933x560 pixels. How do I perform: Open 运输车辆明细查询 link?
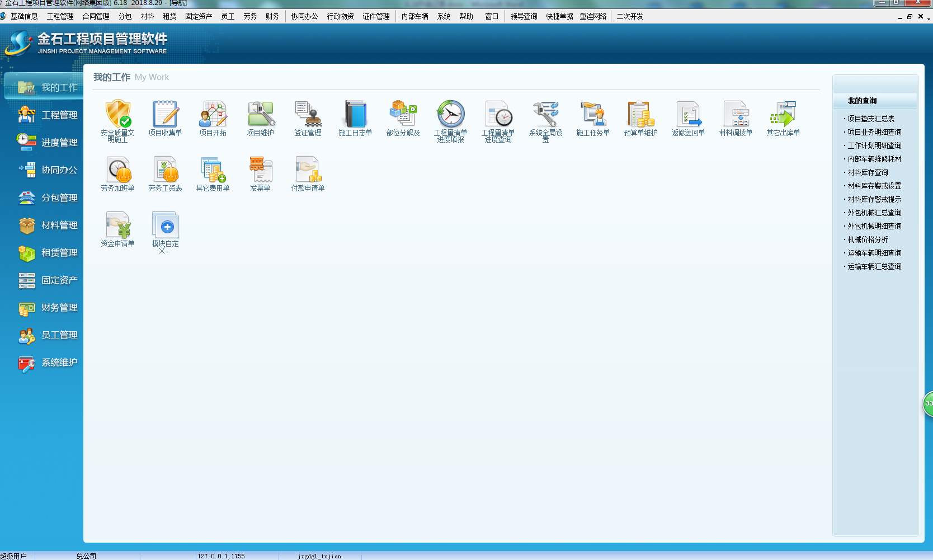pos(874,253)
